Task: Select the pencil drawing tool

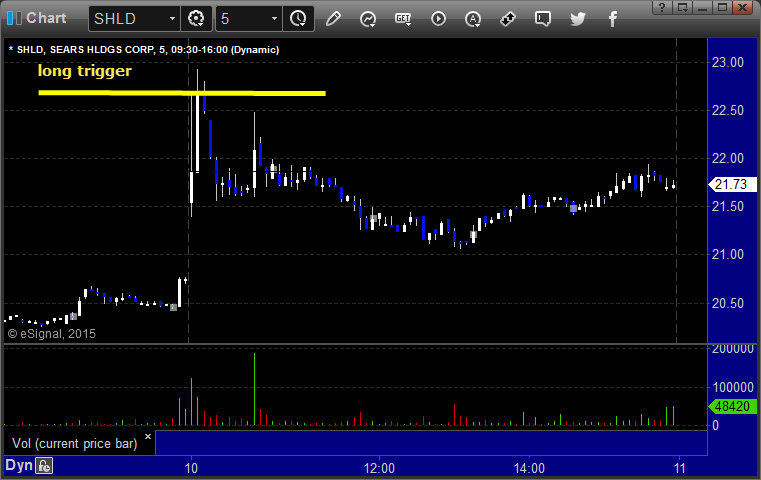Action: [333, 19]
